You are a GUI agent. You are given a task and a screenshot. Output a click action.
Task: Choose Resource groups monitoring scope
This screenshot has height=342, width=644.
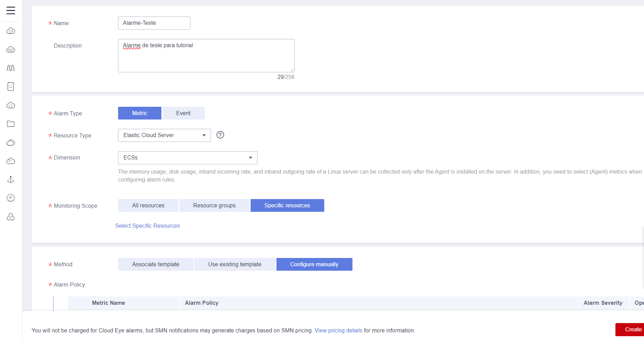pyautogui.click(x=214, y=206)
